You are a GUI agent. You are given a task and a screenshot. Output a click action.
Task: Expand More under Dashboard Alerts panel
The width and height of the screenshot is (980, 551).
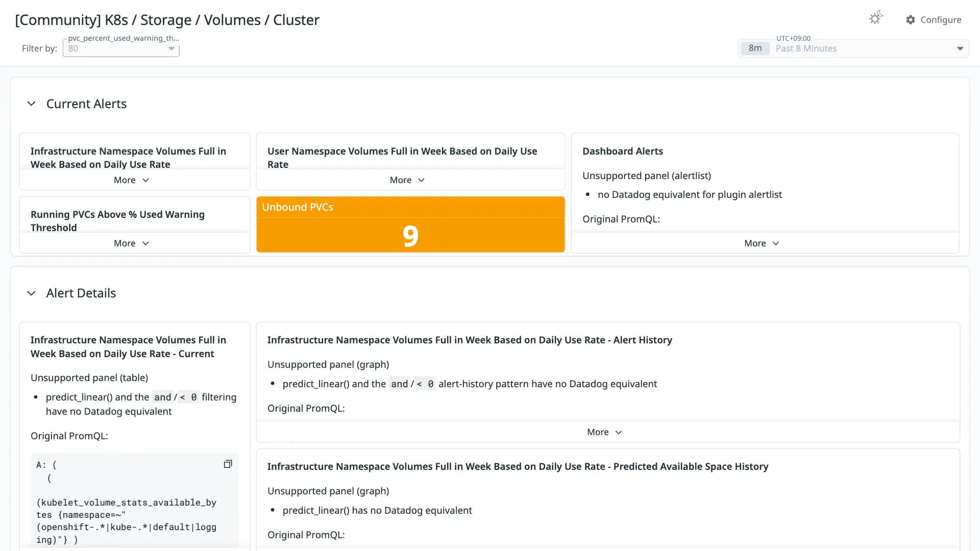[x=762, y=243]
